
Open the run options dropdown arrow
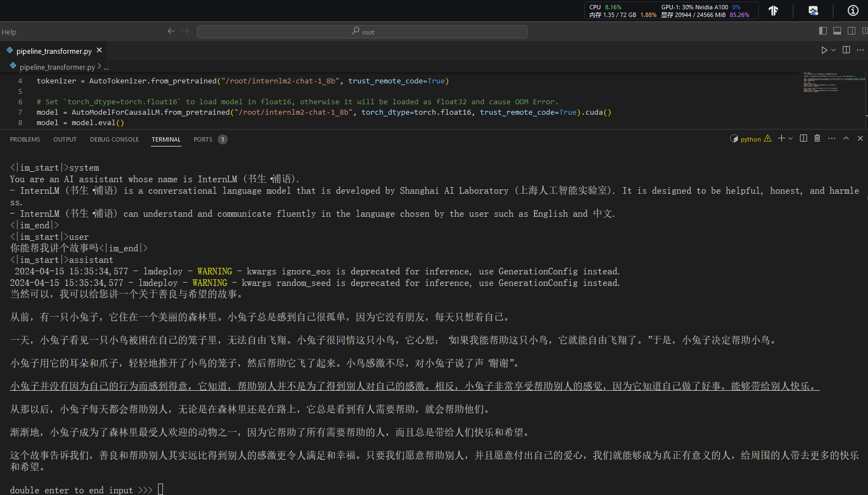(833, 50)
